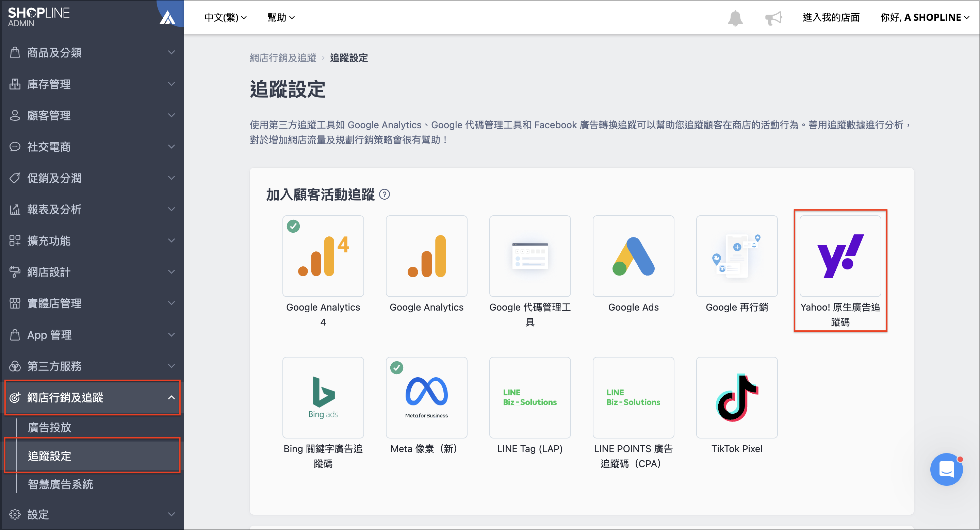Viewport: 980px width, 530px height.
Task: Open Yahoo! 原生廣告追蹤碼 tile
Action: (x=840, y=256)
